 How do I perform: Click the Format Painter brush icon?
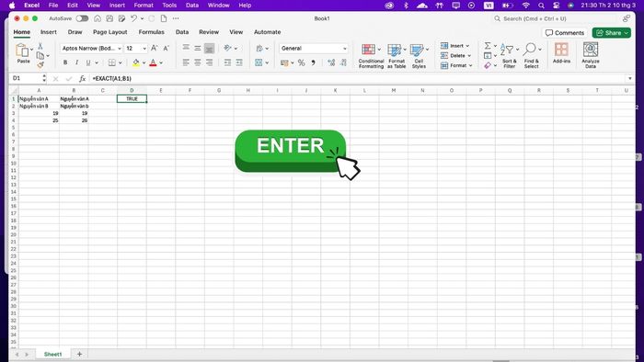pyautogui.click(x=40, y=65)
